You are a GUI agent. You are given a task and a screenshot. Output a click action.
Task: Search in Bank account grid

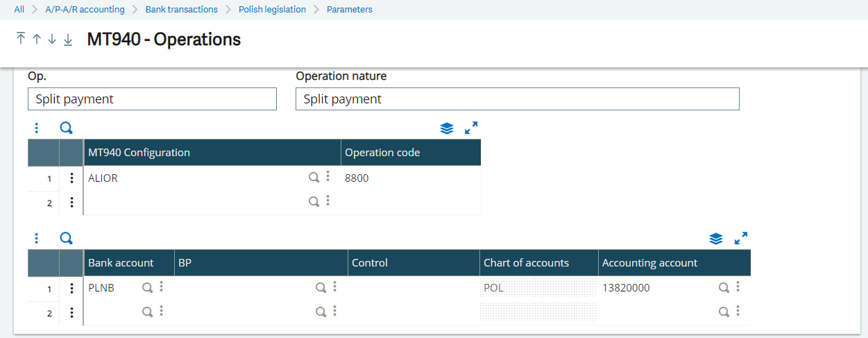click(x=66, y=238)
